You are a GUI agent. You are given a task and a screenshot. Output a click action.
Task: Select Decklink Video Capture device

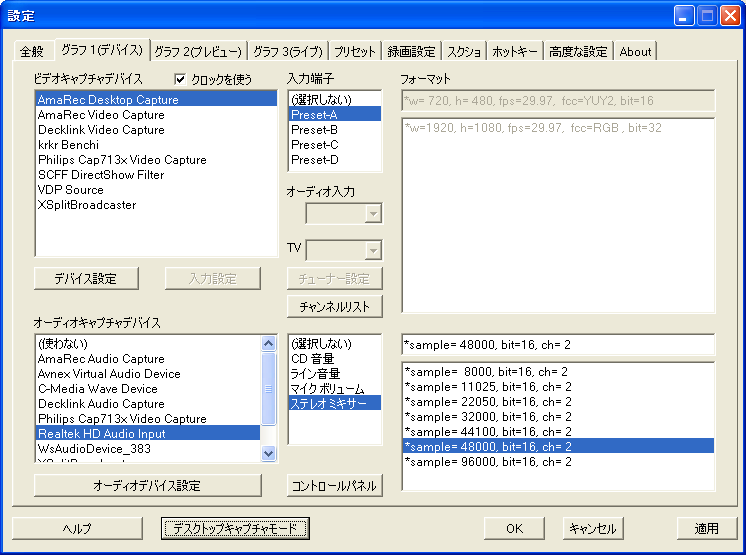[x=157, y=130]
